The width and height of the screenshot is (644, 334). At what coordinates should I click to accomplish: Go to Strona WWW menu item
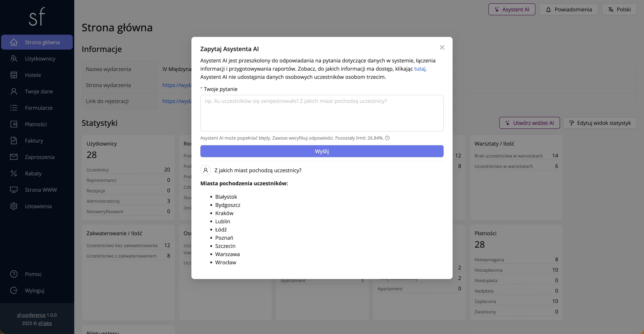[41, 190]
